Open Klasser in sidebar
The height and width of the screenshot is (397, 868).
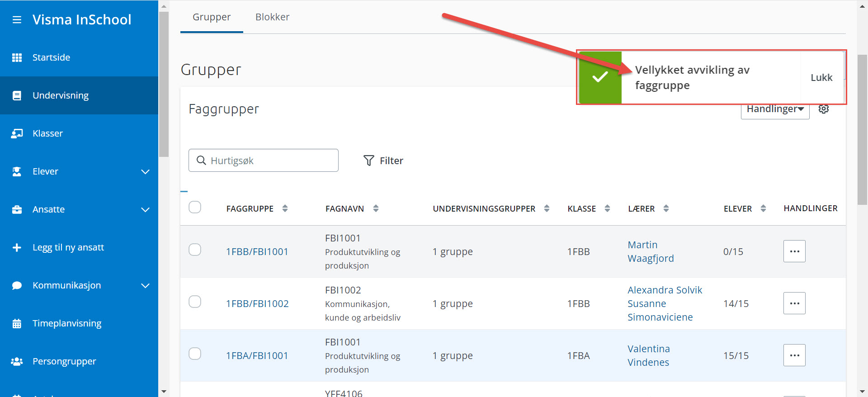coord(79,133)
